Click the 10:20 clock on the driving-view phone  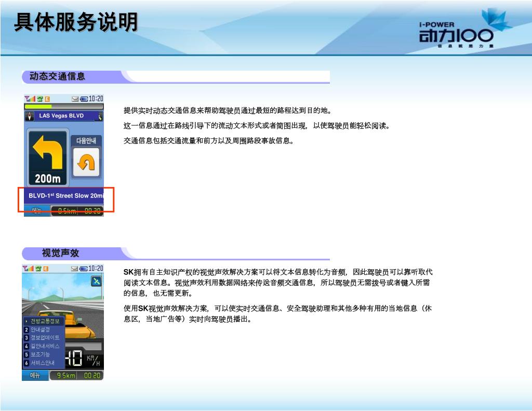point(96,269)
